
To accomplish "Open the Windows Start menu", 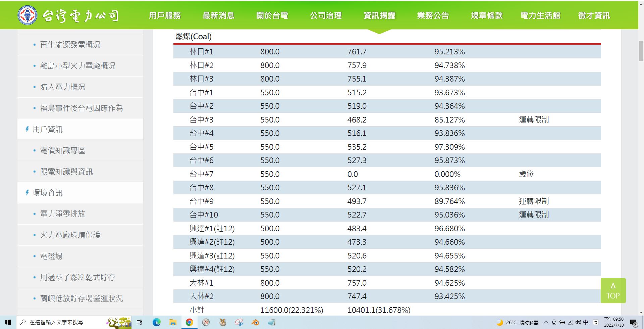I will tap(8, 322).
